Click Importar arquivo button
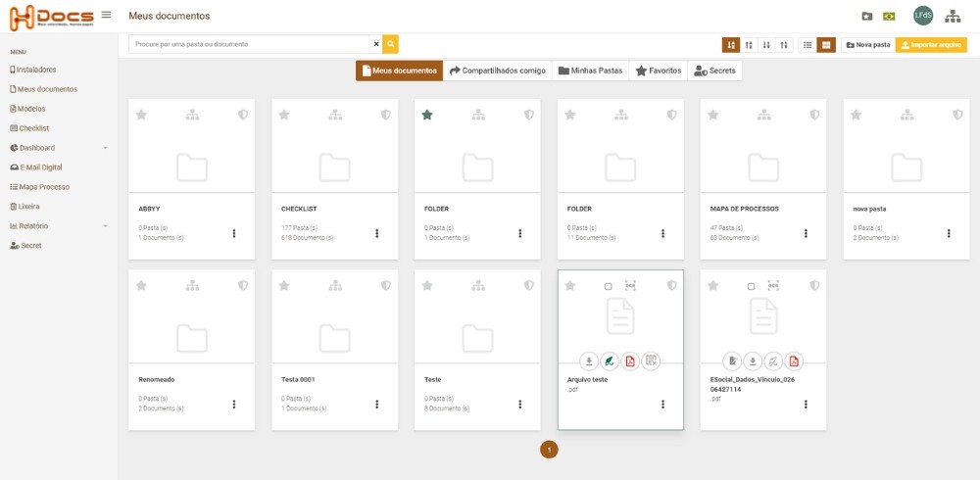 930,44
